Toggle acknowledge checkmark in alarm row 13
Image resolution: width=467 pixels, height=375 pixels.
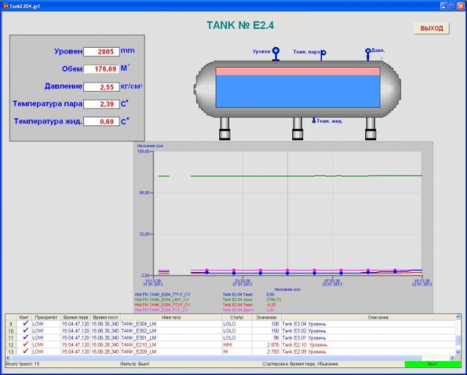pos(25,351)
